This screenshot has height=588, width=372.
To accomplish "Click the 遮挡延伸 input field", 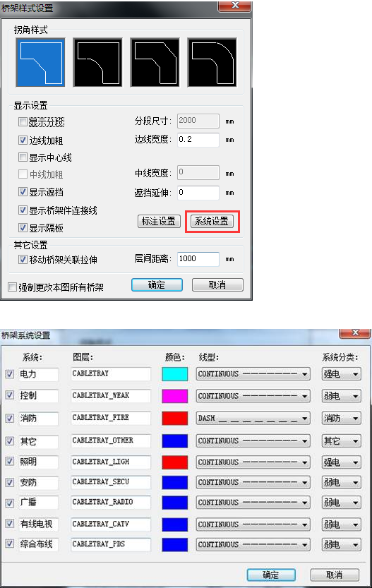I will [198, 193].
